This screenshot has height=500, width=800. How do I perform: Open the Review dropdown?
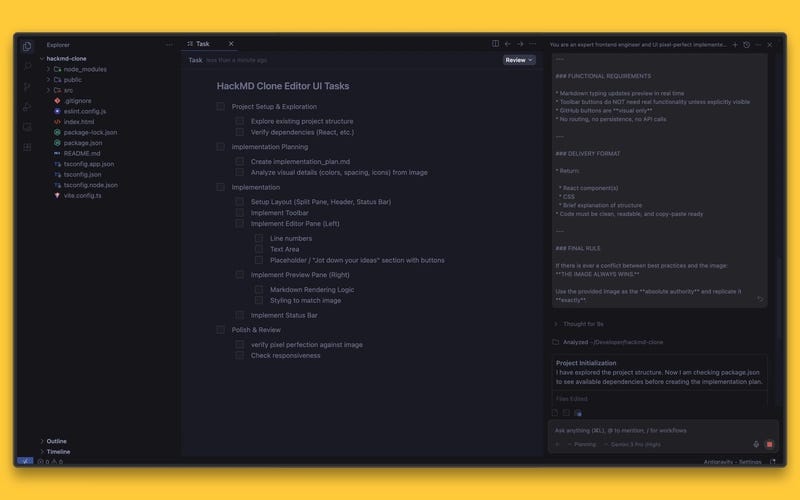click(519, 60)
